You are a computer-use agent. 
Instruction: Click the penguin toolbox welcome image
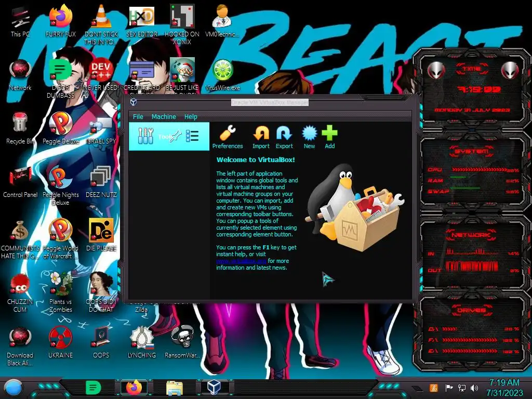pyautogui.click(x=354, y=208)
